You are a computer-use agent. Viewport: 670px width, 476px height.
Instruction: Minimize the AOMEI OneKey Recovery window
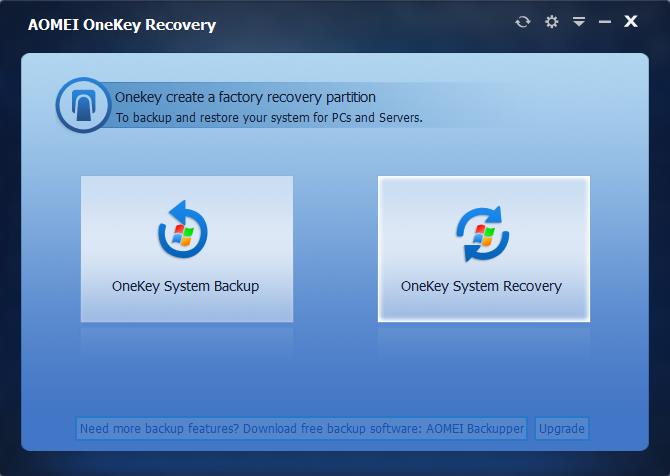pyautogui.click(x=604, y=21)
